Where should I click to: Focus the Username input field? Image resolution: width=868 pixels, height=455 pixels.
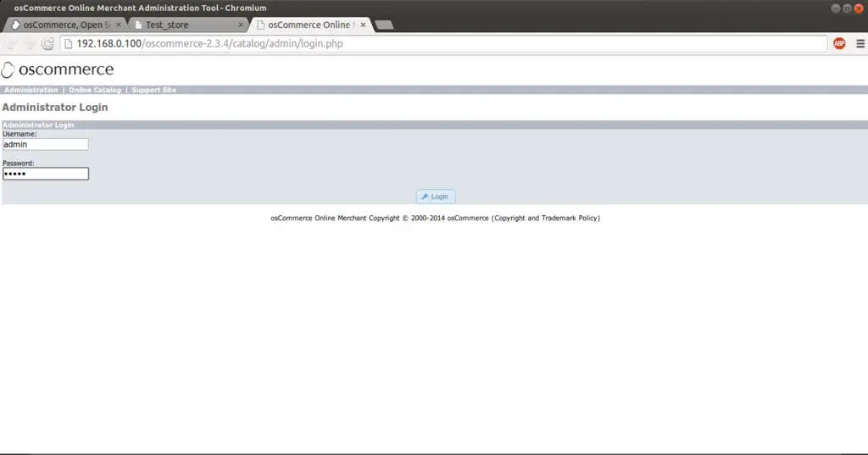click(46, 145)
